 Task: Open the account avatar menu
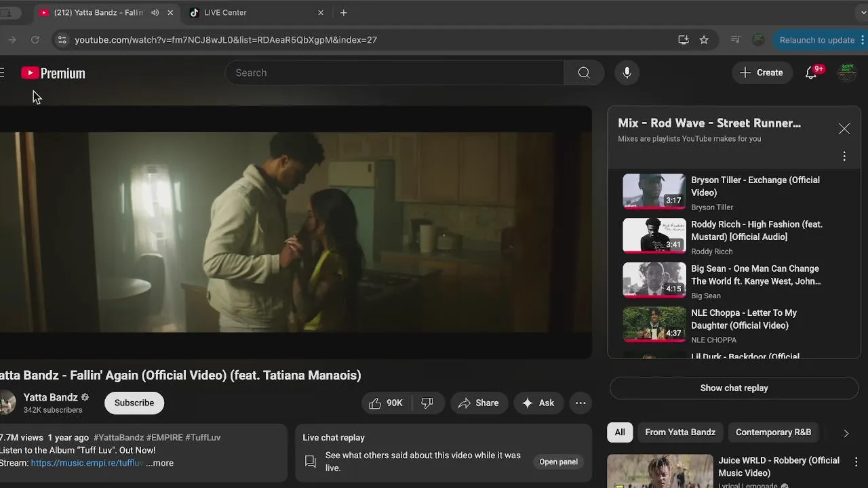847,73
